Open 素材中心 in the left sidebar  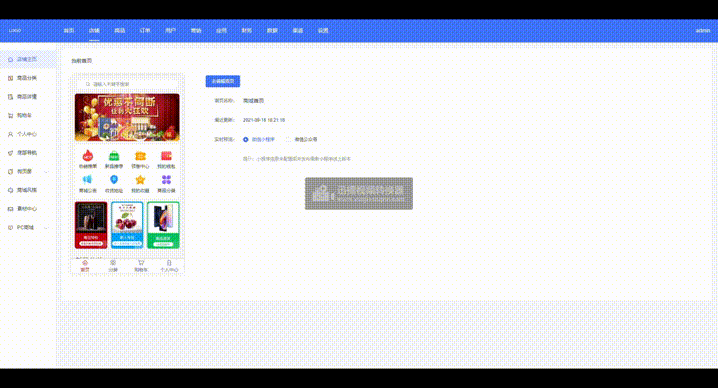27,208
